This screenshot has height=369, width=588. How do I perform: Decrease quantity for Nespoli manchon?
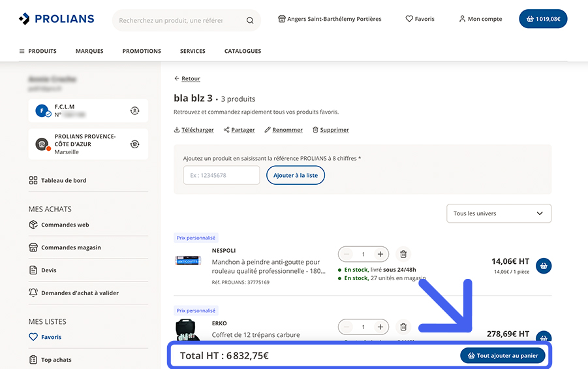pos(347,254)
